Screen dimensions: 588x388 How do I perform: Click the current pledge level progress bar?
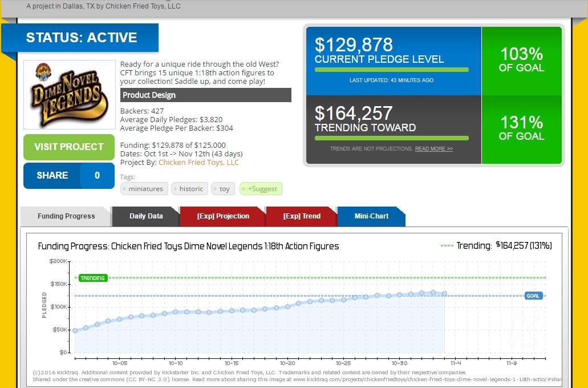[391, 70]
